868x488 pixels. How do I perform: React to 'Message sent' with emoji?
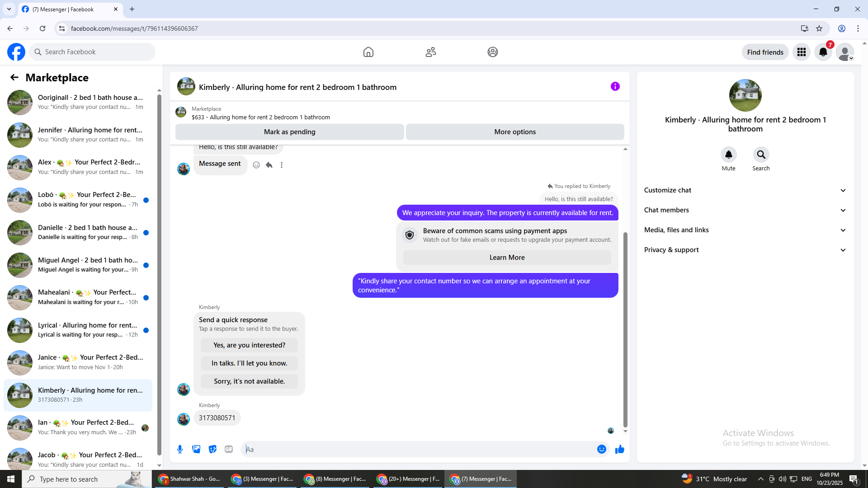[256, 165]
